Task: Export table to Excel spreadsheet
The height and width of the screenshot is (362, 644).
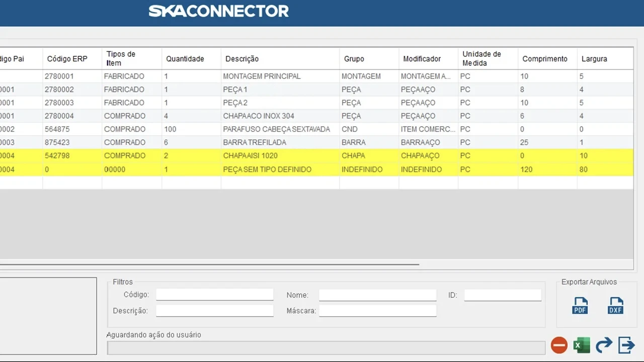Action: pyautogui.click(x=582, y=345)
